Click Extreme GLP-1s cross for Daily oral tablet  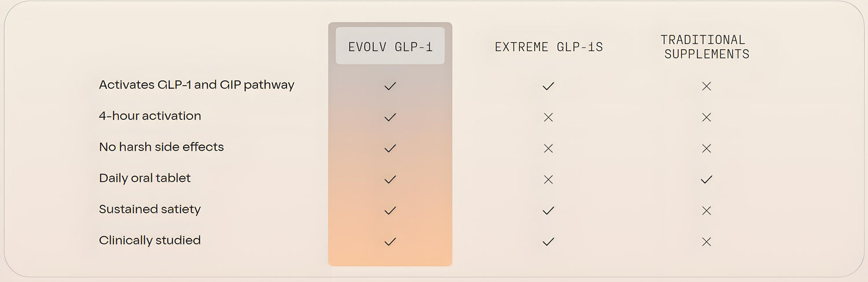click(x=549, y=180)
